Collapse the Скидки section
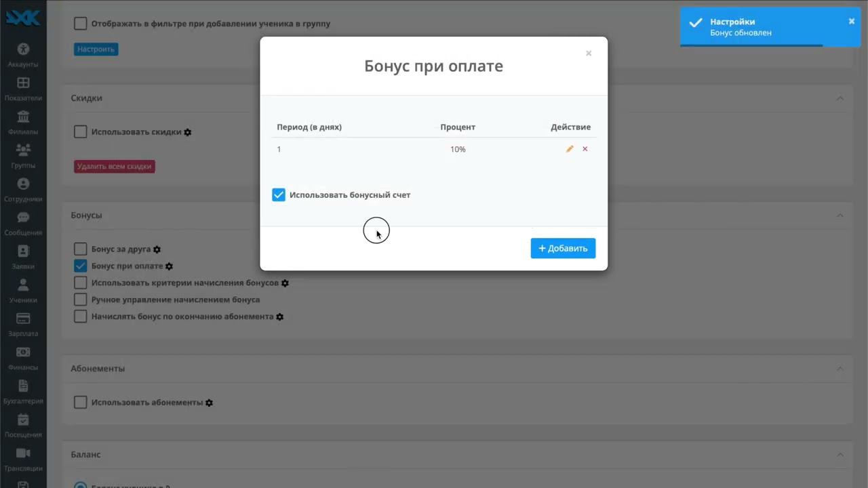Image resolution: width=868 pixels, height=488 pixels. 840,98
